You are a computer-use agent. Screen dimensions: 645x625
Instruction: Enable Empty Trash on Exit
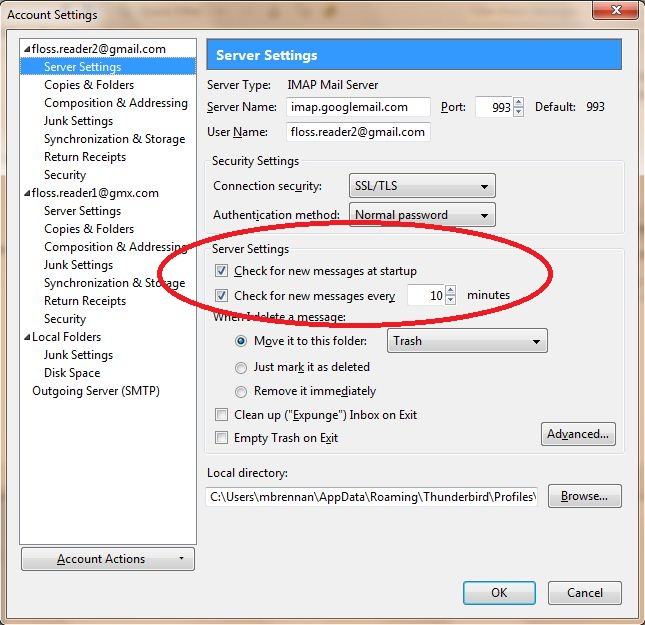(x=221, y=438)
